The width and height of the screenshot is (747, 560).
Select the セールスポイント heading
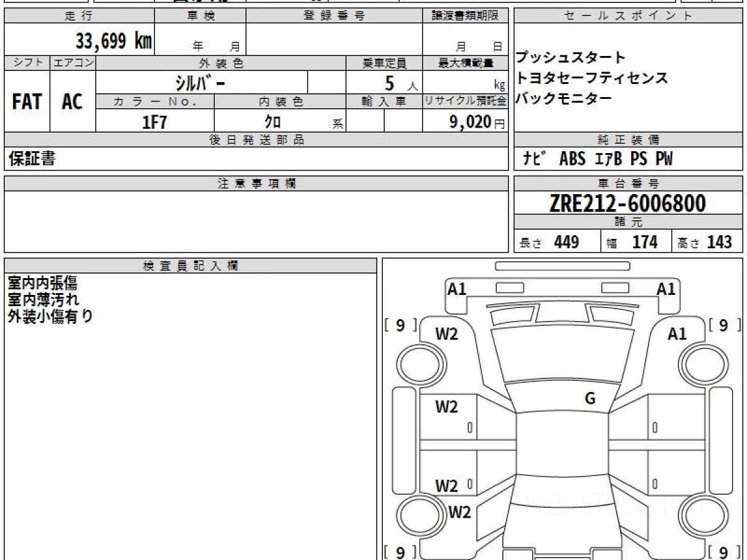[x=629, y=16]
